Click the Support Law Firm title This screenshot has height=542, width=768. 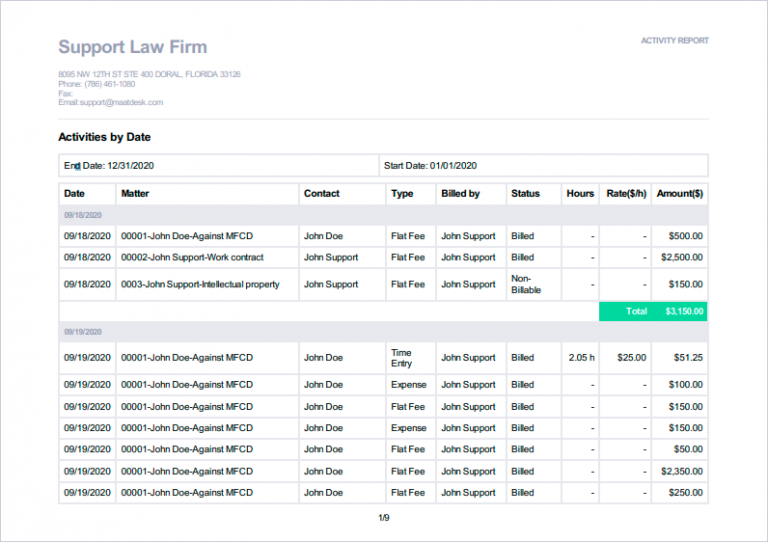click(133, 47)
